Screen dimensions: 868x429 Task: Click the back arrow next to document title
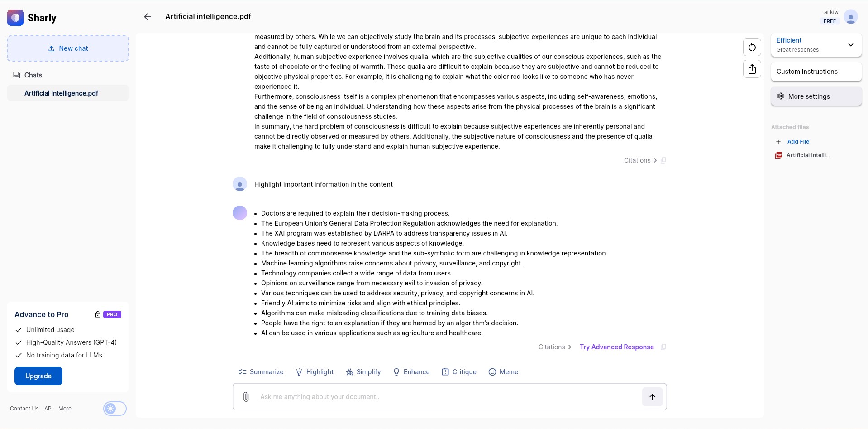[x=148, y=17]
